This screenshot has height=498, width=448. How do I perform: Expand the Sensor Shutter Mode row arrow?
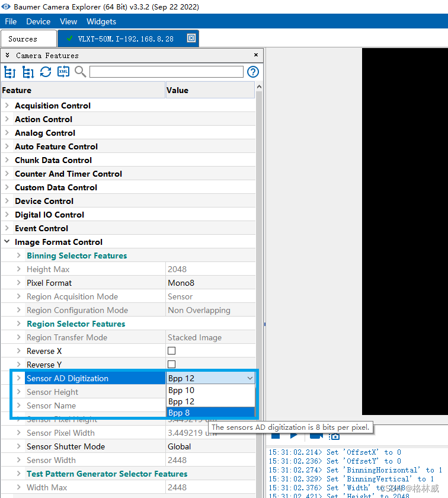tap(19, 446)
